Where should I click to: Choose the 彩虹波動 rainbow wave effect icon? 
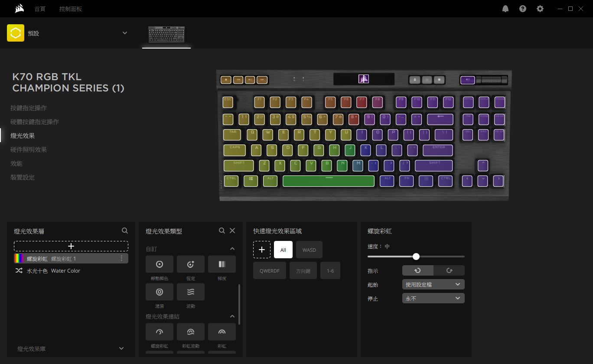click(191, 331)
